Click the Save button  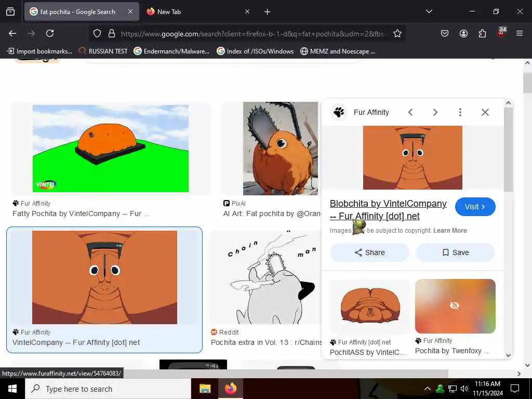click(x=455, y=252)
